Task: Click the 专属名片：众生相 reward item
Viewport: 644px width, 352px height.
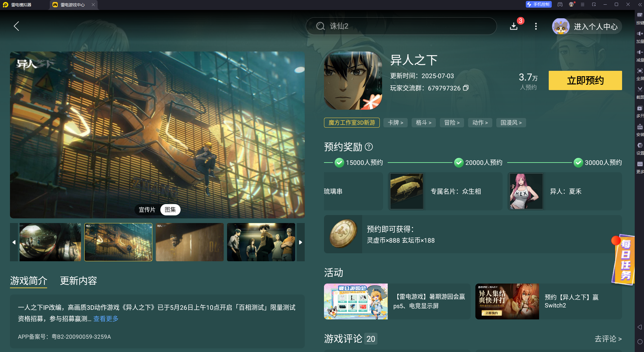Action: coord(445,191)
